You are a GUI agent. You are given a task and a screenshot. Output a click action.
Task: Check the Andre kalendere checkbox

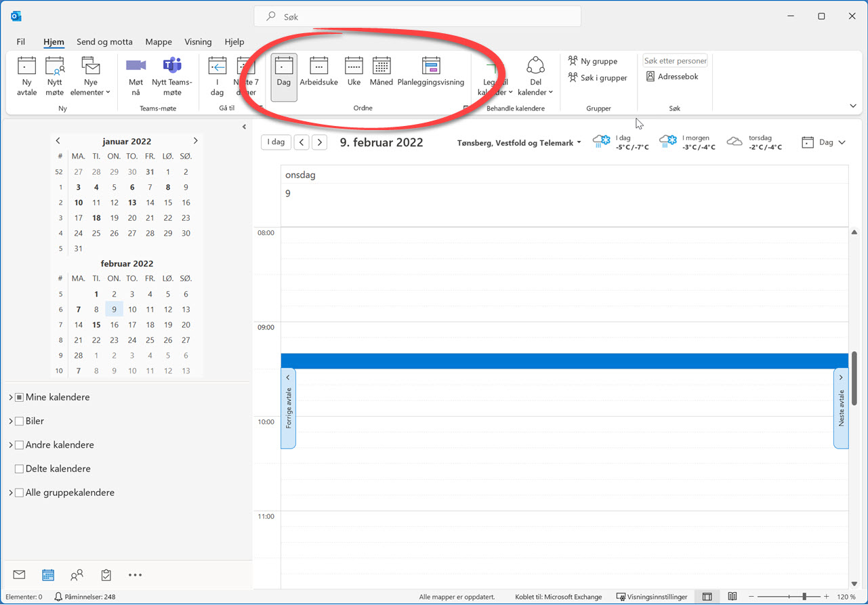tap(19, 445)
